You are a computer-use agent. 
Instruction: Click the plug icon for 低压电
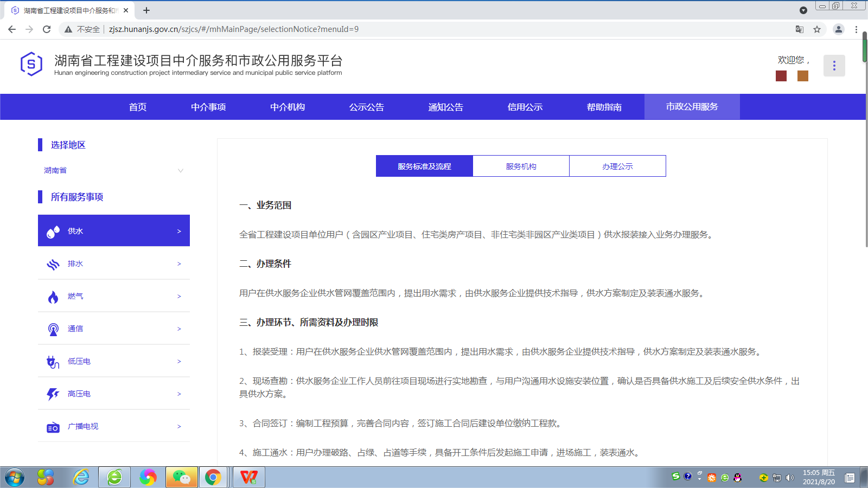tap(53, 362)
